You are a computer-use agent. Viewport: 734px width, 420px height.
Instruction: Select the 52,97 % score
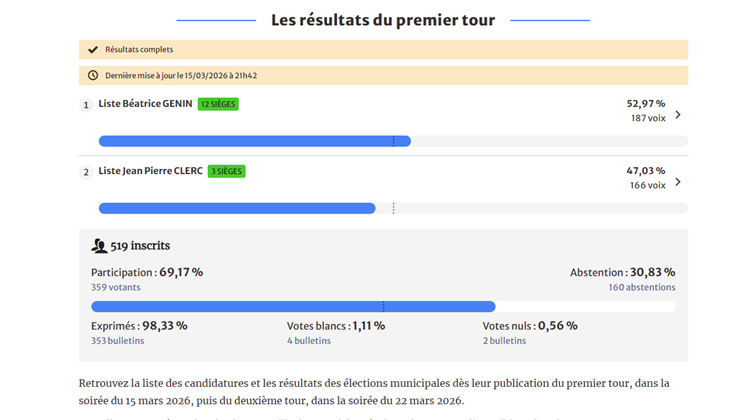pyautogui.click(x=645, y=103)
